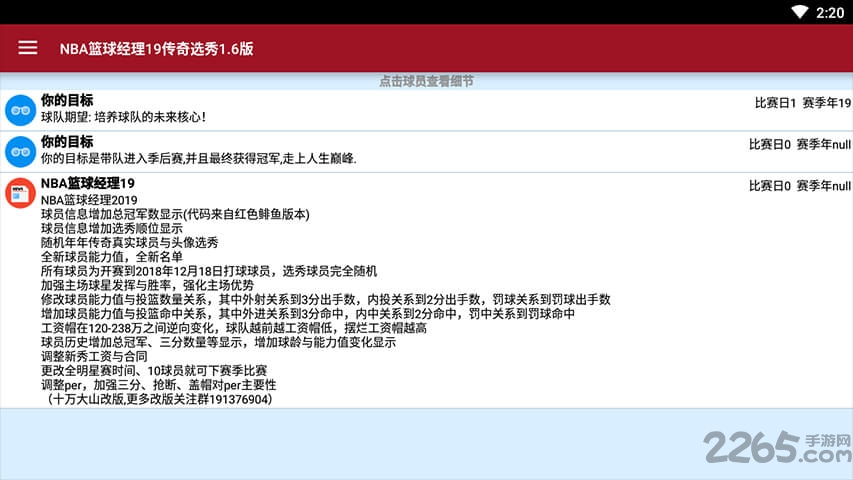Click 比赛日0 赛季年null on the news message

click(799, 186)
